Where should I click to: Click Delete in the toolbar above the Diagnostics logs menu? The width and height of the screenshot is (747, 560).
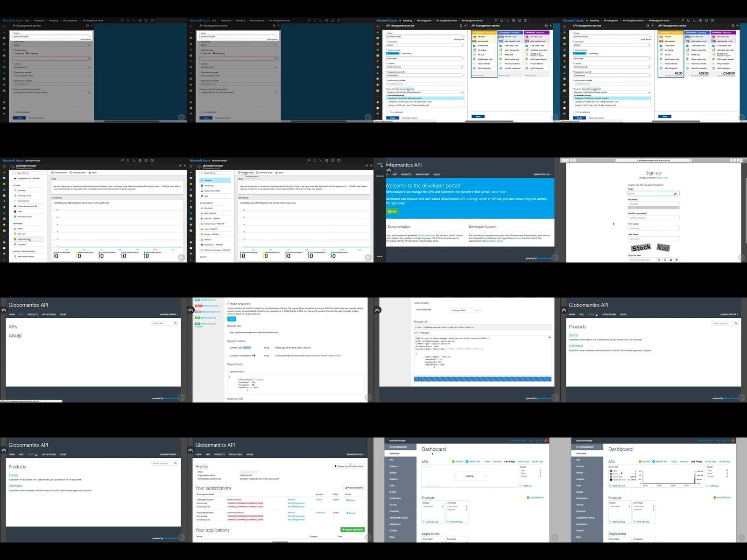point(93,173)
